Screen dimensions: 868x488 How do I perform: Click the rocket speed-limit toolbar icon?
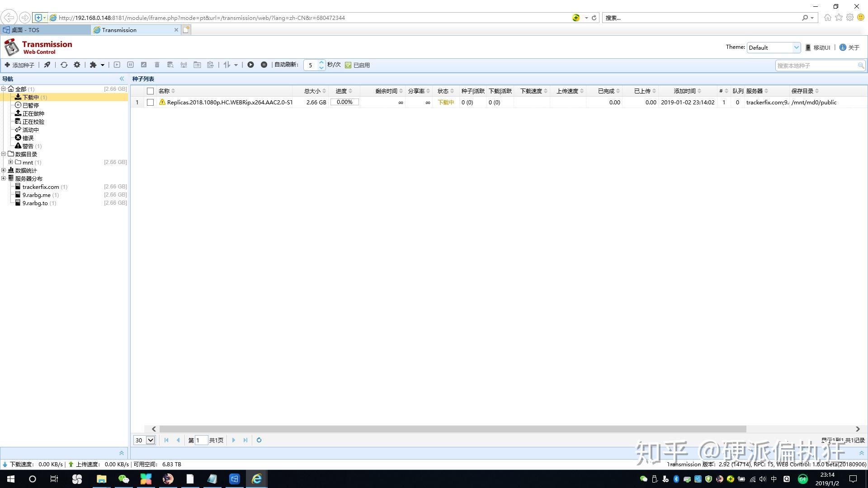tap(47, 65)
